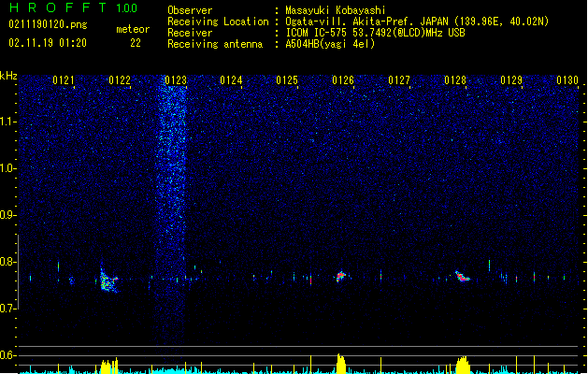The height and width of the screenshot is (374, 588).
Task: Click the yellow power peak below 0128
Action: click(463, 365)
